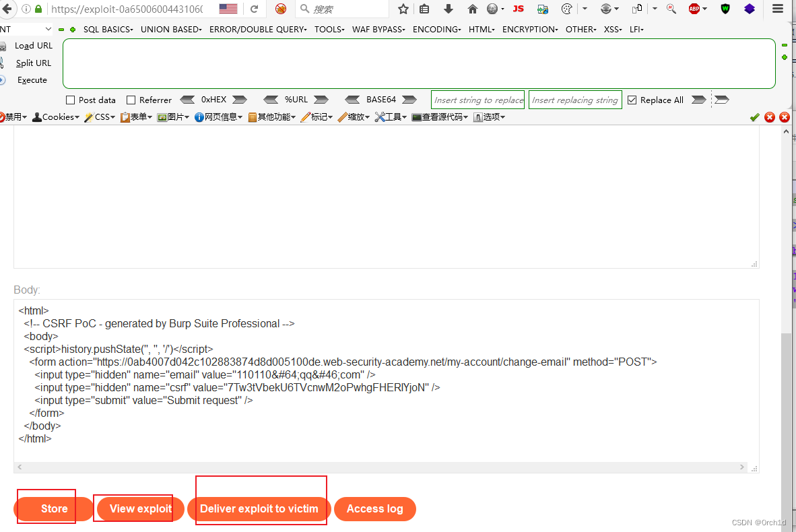Open the LFI menu
Image resolution: width=796 pixels, height=532 pixels.
[636, 30]
